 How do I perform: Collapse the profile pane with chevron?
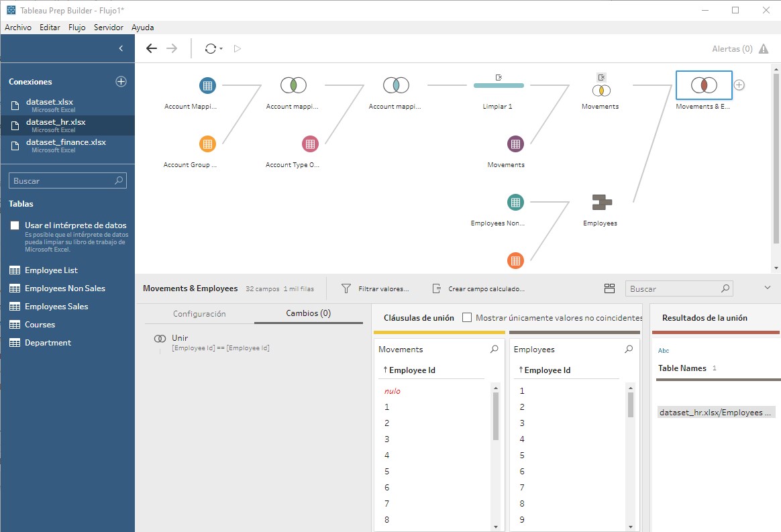point(768,287)
